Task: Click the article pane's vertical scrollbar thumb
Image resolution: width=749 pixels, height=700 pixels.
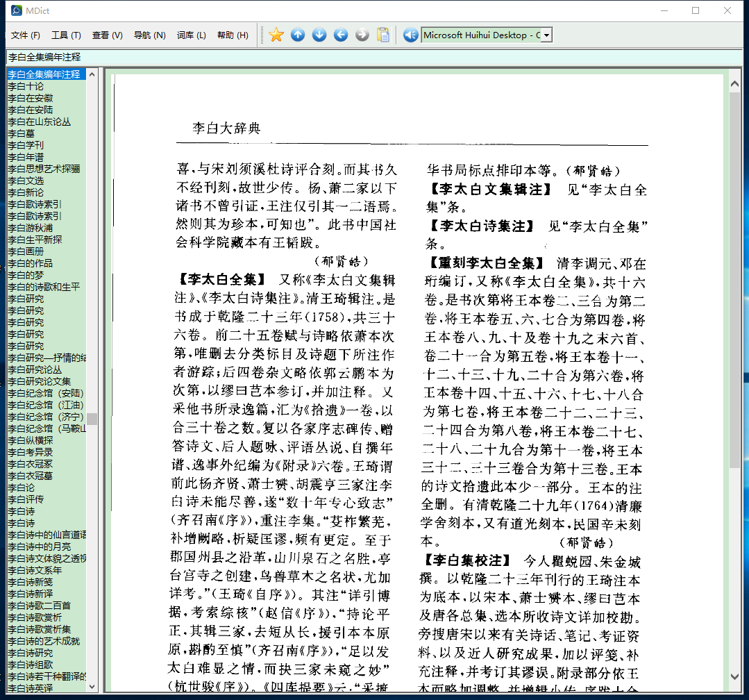Action: point(734,280)
